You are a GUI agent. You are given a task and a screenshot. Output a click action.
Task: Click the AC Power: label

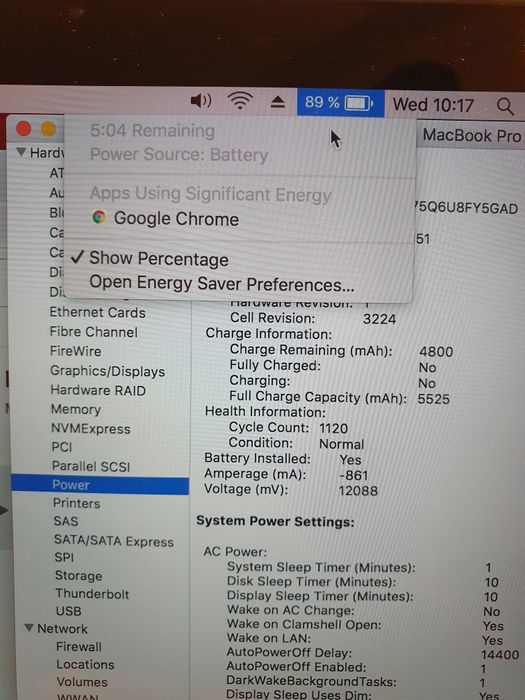[x=235, y=552]
